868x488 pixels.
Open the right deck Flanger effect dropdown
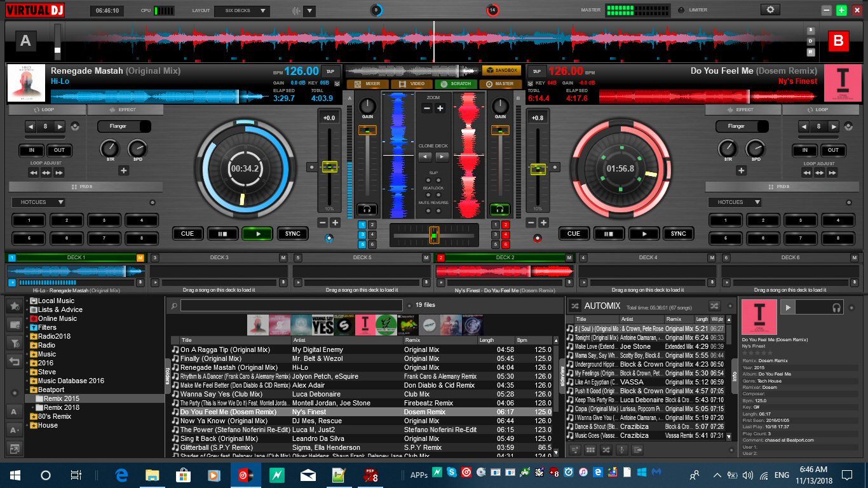[x=743, y=126]
